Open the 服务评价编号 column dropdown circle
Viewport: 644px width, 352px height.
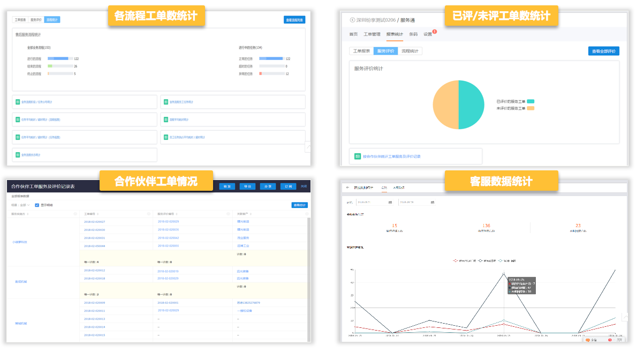229,214
